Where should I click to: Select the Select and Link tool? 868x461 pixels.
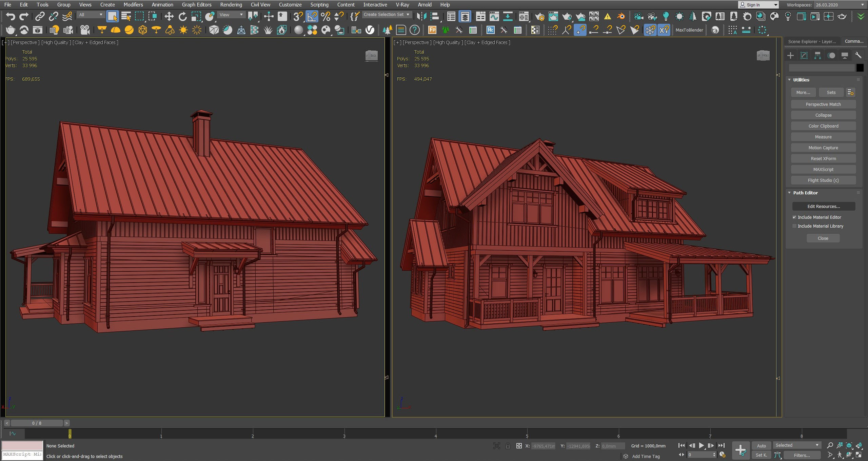click(x=40, y=16)
